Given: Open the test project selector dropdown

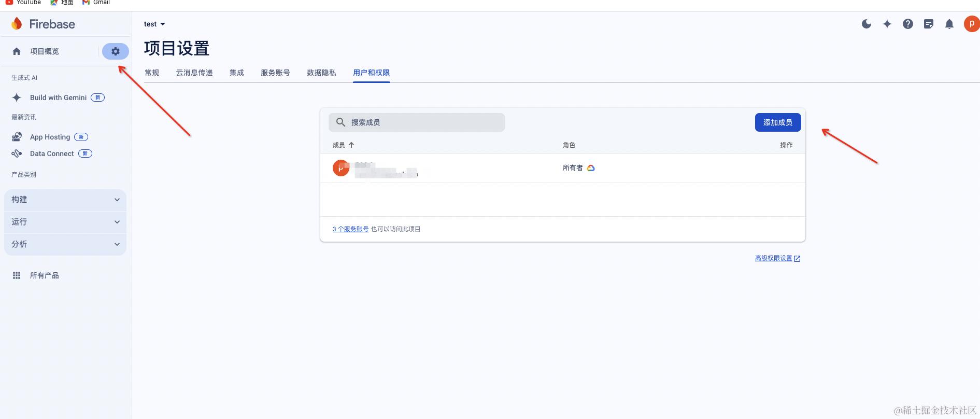Looking at the screenshot, I should [x=154, y=24].
